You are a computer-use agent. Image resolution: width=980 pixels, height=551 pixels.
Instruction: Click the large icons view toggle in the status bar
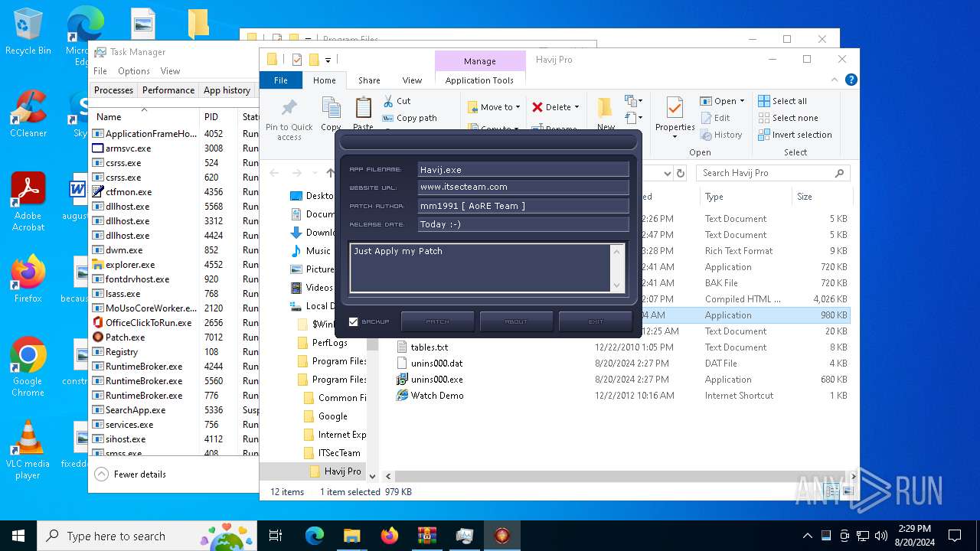[x=847, y=492]
